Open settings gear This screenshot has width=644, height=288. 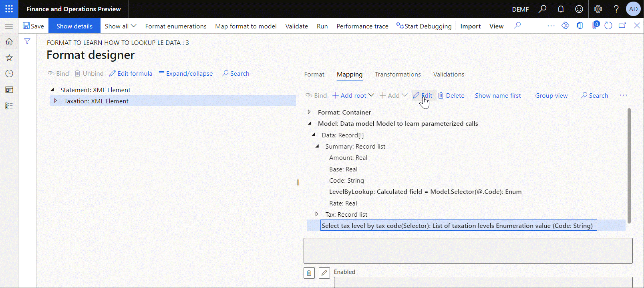(598, 9)
